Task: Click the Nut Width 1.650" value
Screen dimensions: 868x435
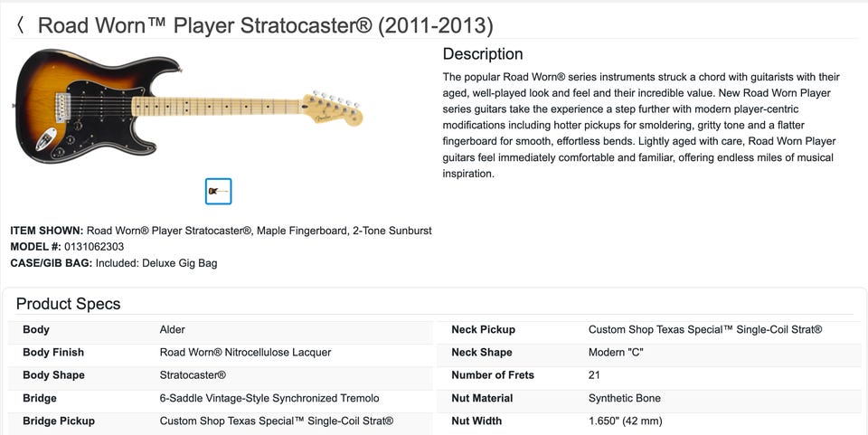Action: point(625,421)
